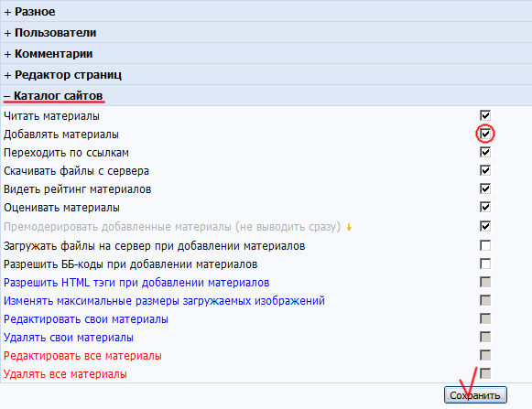The height and width of the screenshot is (409, 532).
Task: Click blue Изменять максимальные размеры label
Action: coord(164,301)
